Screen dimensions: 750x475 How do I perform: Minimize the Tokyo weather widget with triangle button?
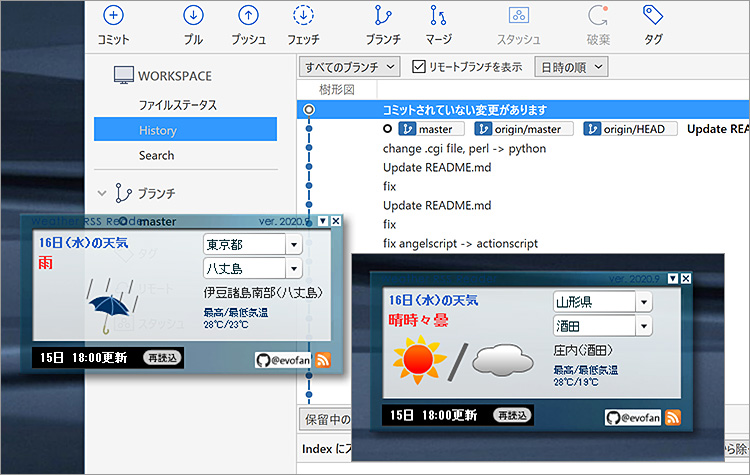point(323,221)
